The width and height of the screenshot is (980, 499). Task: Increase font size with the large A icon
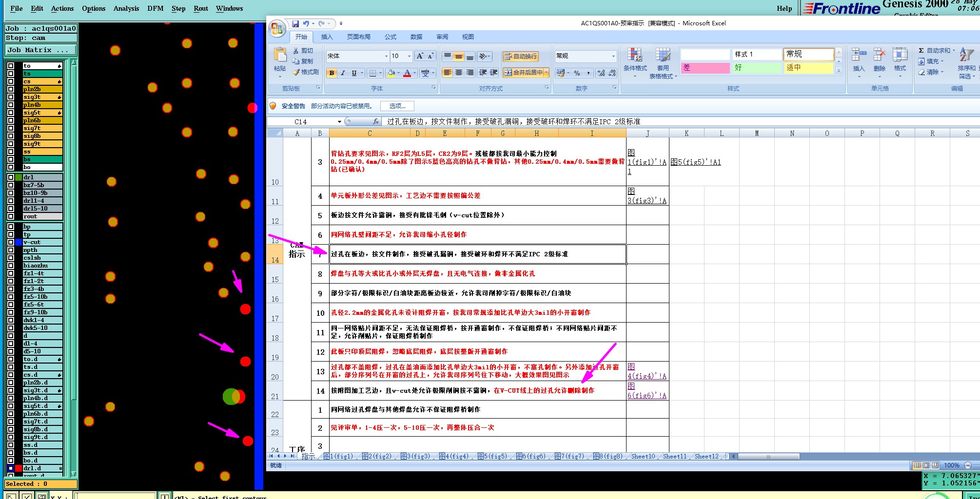click(420, 56)
